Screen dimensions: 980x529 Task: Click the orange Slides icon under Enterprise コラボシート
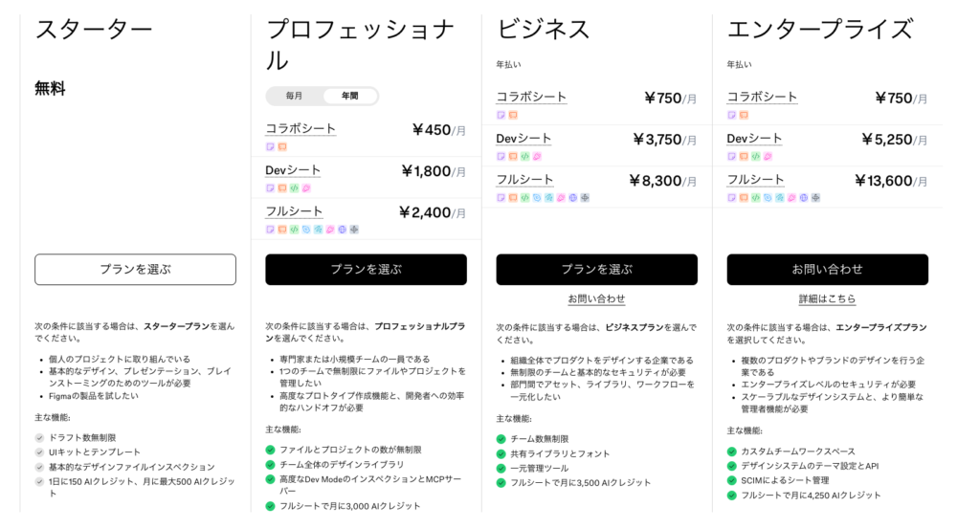744,115
